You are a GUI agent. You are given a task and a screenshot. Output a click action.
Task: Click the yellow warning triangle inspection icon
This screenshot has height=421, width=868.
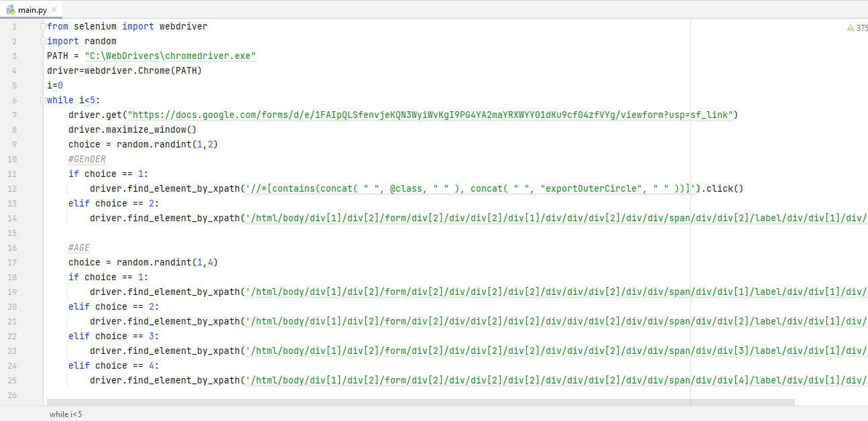[851, 28]
